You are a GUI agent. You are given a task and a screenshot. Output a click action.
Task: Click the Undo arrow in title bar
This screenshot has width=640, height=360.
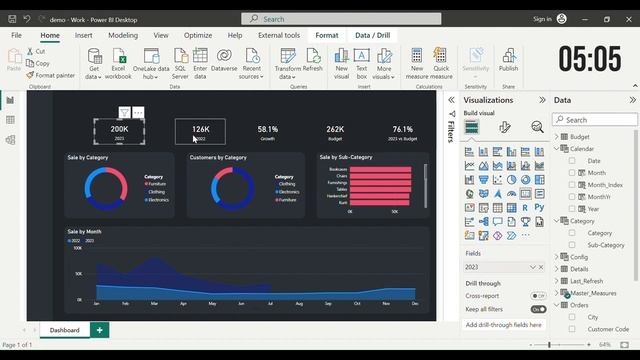(27, 19)
